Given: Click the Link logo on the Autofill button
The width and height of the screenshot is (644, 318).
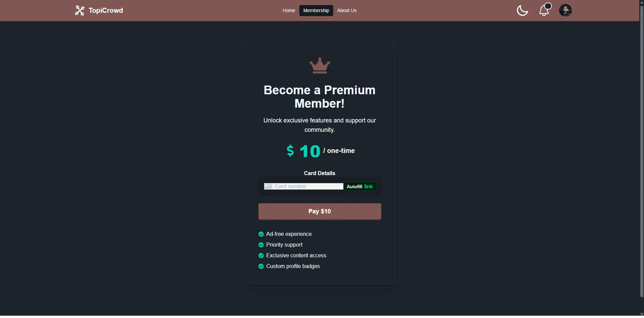Looking at the screenshot, I should tap(369, 187).
